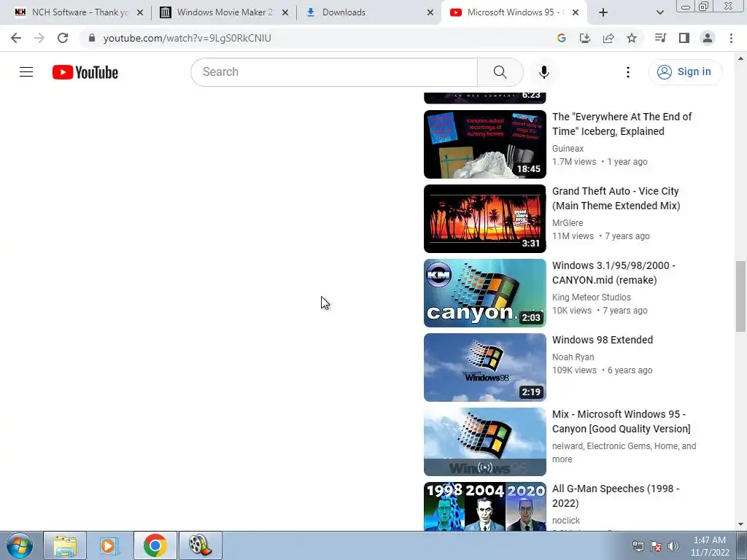Image resolution: width=747 pixels, height=560 pixels.
Task: Click the page vertical scrollbar thumb
Action: pyautogui.click(x=740, y=296)
